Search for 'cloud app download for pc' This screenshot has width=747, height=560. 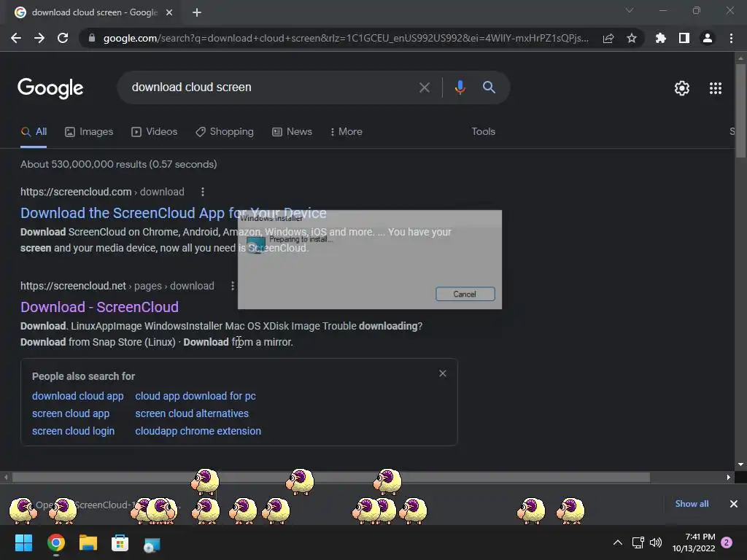coord(196,396)
